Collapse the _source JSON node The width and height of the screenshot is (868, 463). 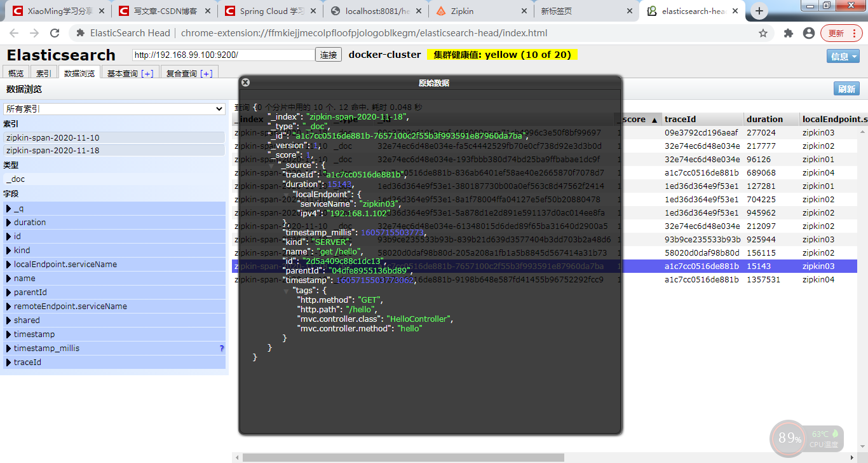pos(272,165)
